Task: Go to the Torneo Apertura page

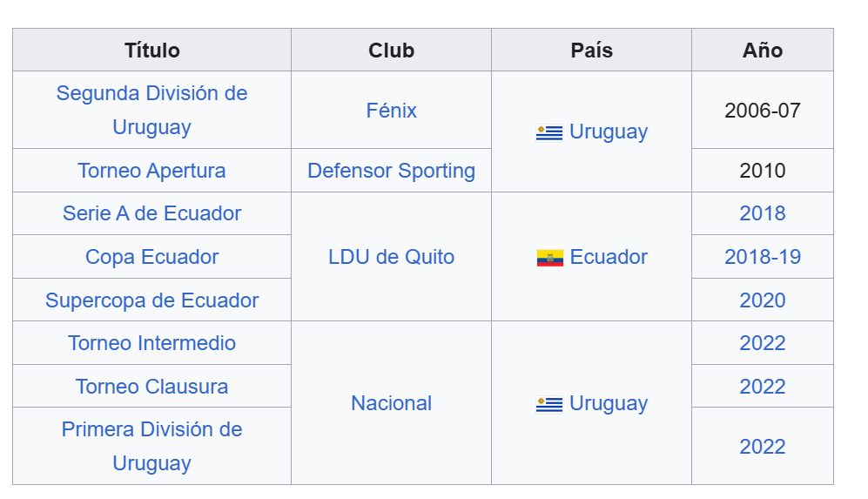Action: (151, 171)
